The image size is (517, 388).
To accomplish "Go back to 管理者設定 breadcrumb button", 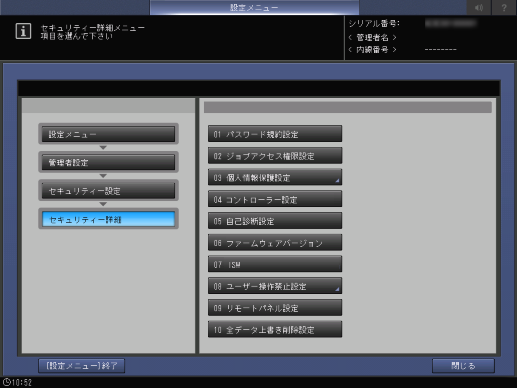I will coord(108,162).
